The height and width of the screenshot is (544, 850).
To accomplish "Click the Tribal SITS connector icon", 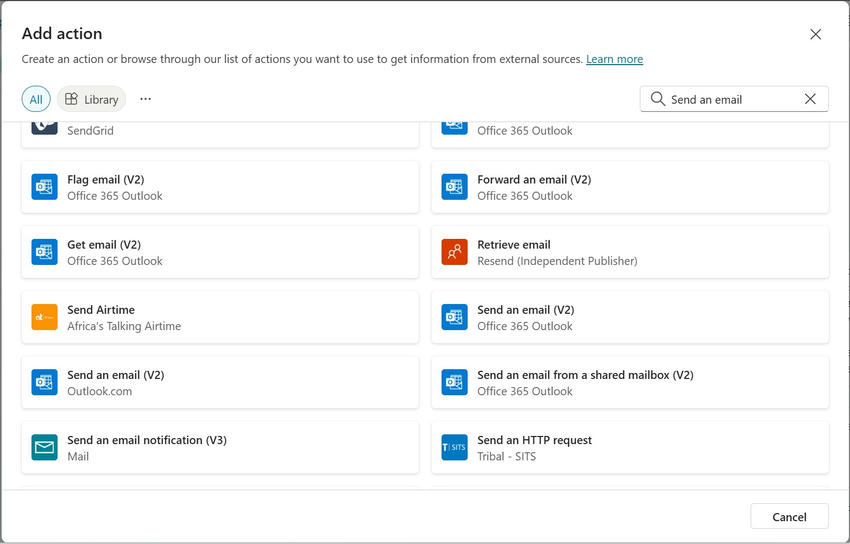I will [x=454, y=447].
